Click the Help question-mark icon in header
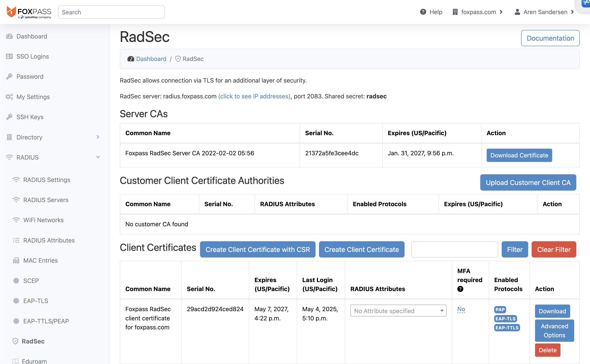The image size is (590, 364). click(423, 12)
